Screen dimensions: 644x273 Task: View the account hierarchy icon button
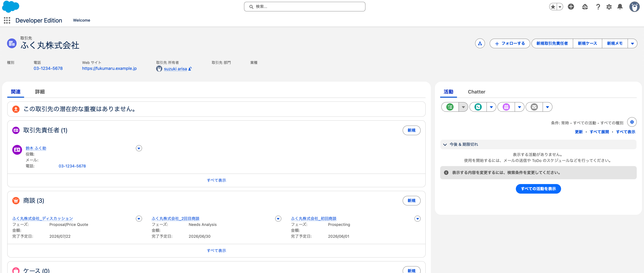click(x=480, y=43)
